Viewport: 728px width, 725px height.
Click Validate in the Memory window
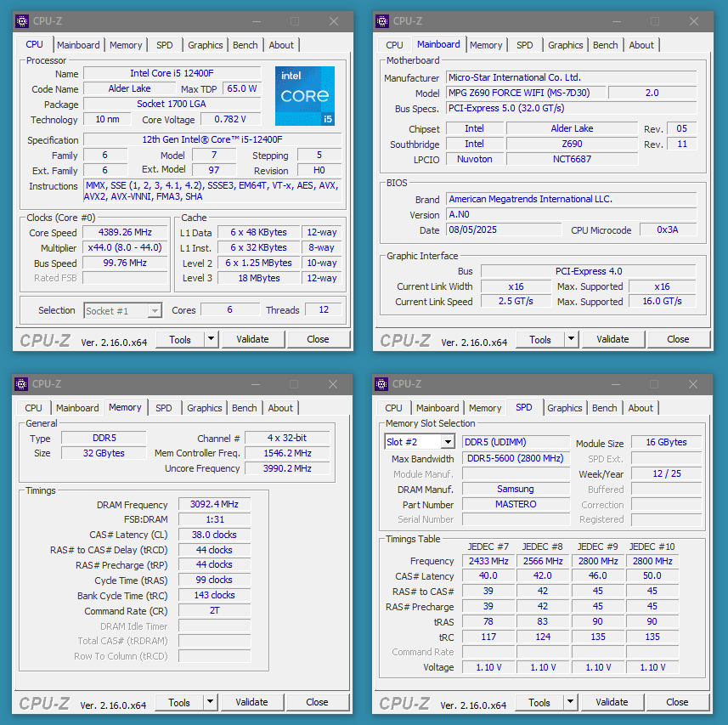tap(252, 702)
